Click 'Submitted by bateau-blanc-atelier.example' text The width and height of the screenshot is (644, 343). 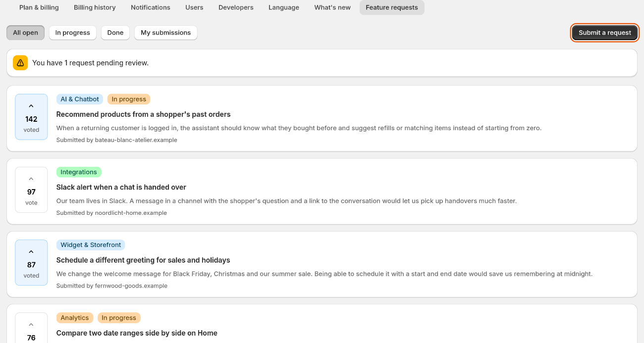(x=117, y=140)
